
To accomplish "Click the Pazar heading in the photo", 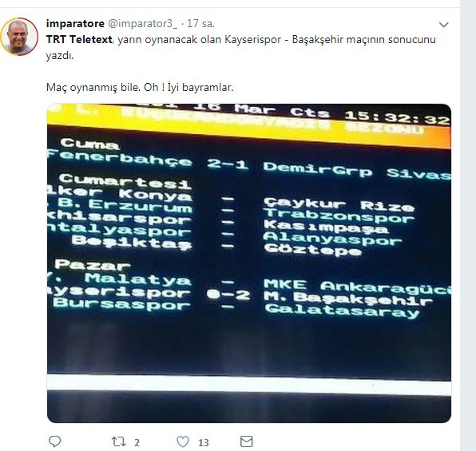I will 93,265.
